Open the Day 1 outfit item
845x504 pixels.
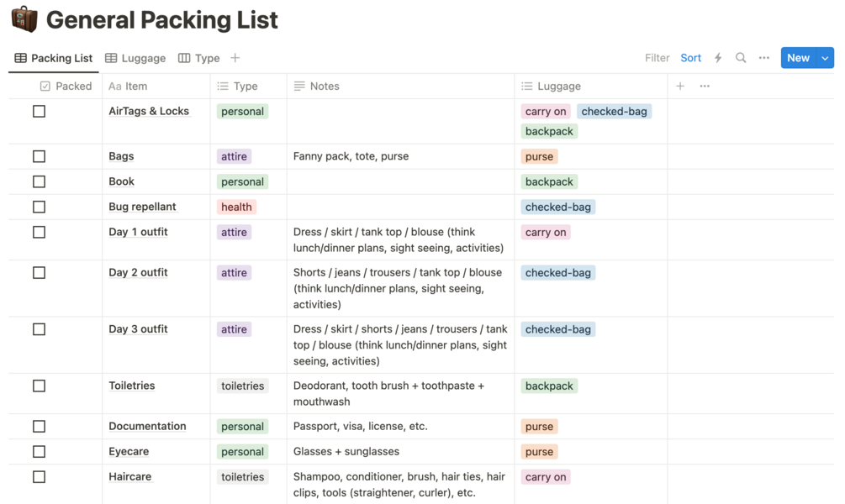click(x=138, y=232)
